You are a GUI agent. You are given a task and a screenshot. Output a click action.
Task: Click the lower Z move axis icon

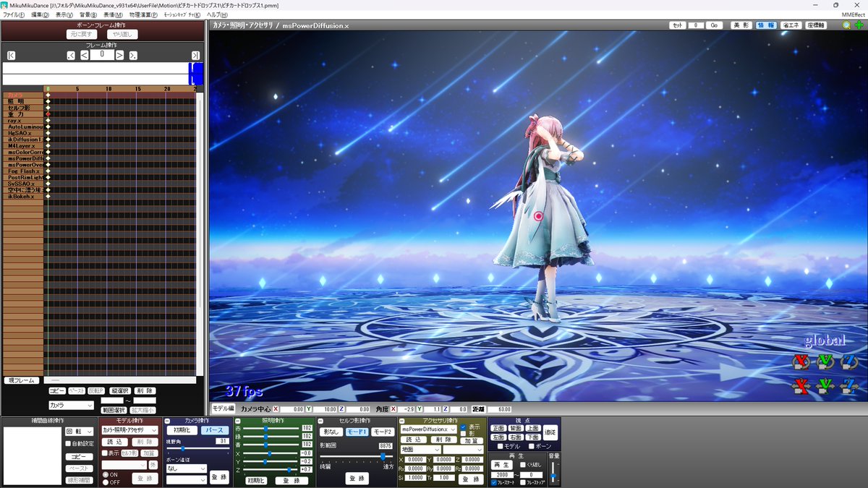849,386
